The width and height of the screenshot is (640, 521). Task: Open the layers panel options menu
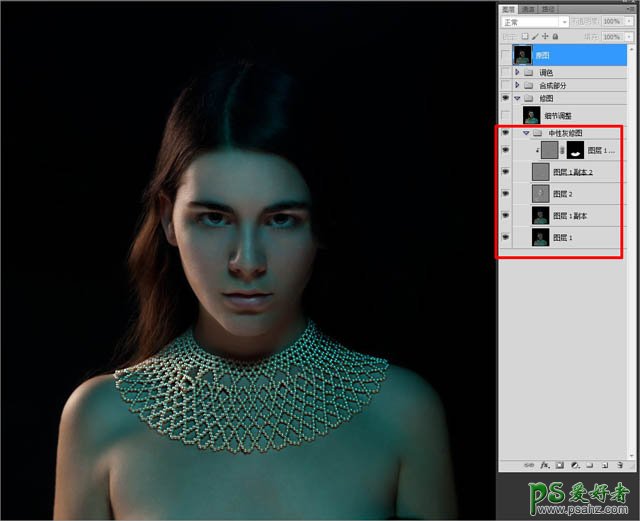(630, 9)
